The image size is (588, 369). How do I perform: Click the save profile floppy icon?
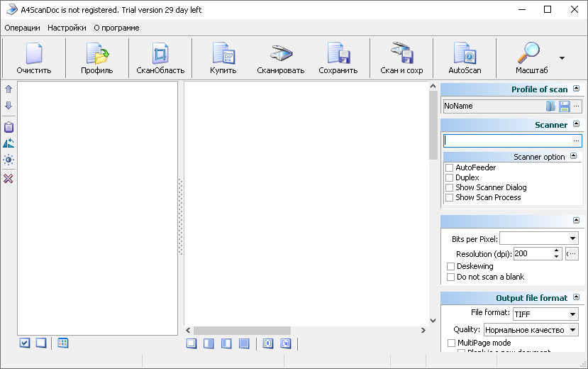tap(565, 106)
